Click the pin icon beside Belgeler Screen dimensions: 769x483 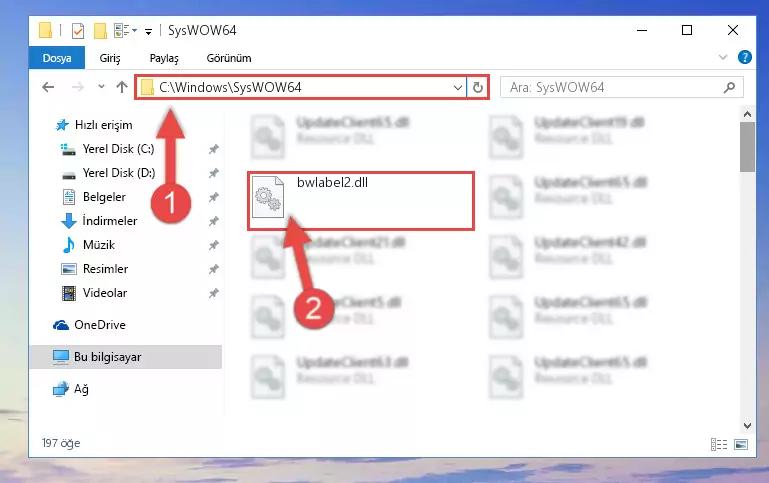tap(213, 197)
